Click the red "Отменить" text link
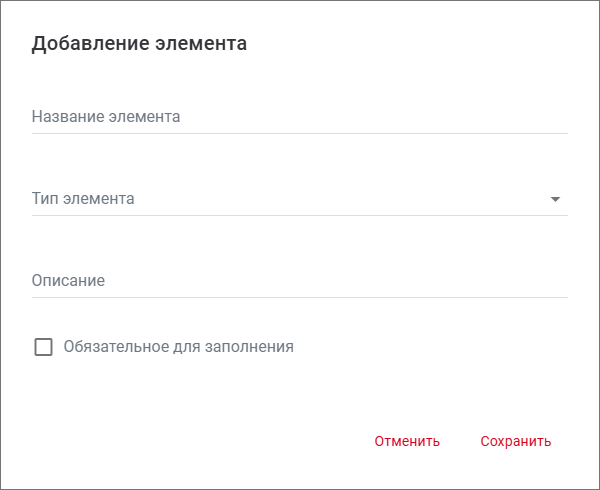This screenshot has width=600, height=490. 407,441
